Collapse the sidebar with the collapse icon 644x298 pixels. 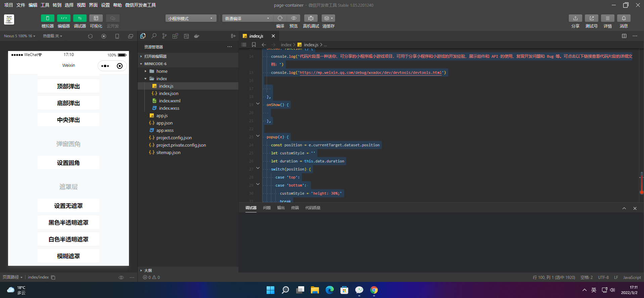[x=233, y=36]
